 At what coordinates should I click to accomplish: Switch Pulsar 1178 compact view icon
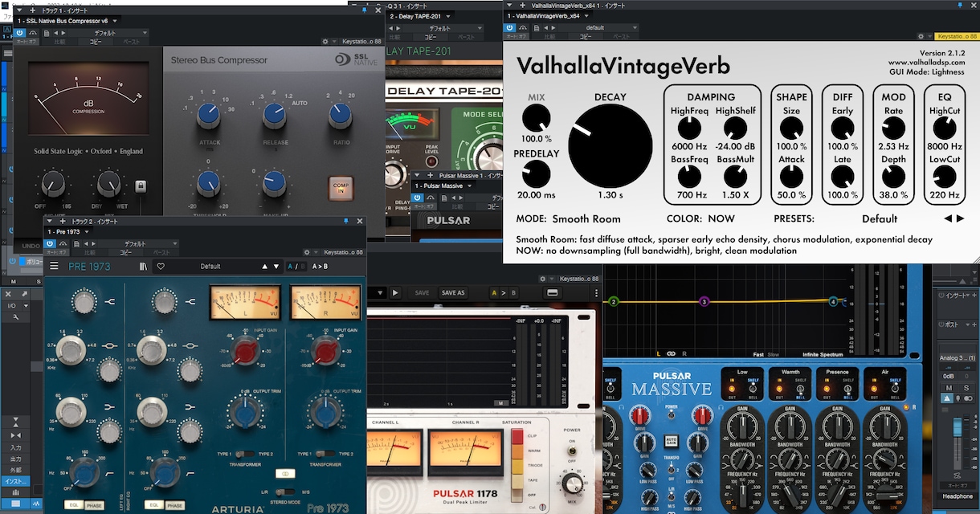coord(553,292)
